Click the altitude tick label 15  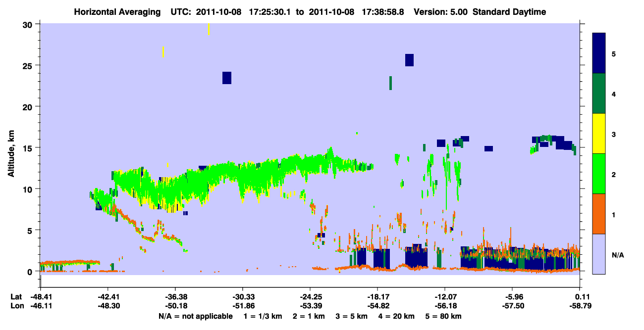pyautogui.click(x=29, y=148)
